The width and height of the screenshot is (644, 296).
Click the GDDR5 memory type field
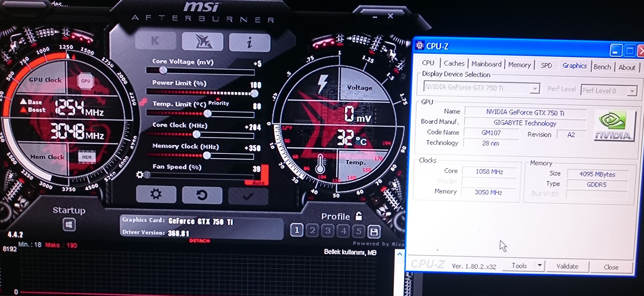[x=596, y=184]
